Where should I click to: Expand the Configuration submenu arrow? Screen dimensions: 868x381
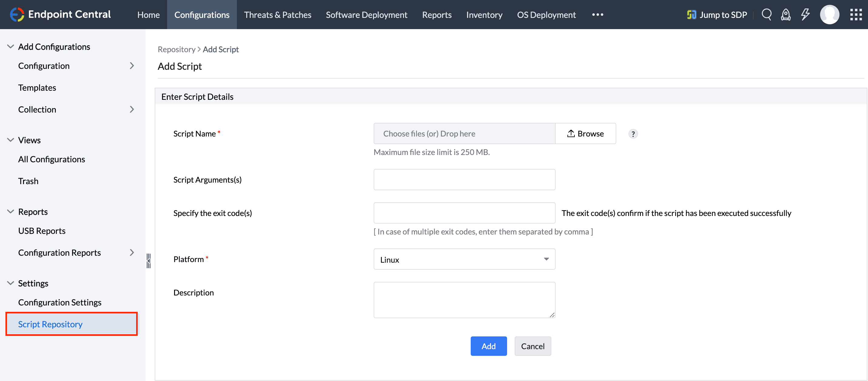(x=132, y=66)
